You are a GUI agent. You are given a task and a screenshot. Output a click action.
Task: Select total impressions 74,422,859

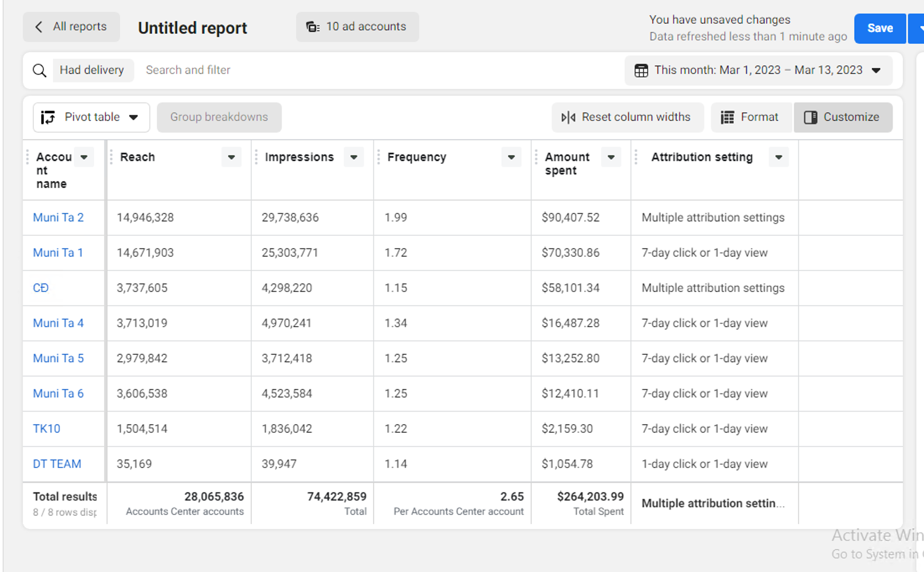click(x=337, y=497)
